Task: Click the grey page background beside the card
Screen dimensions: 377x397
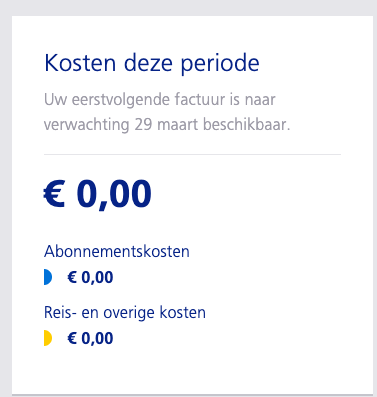Action: (x=6, y=200)
